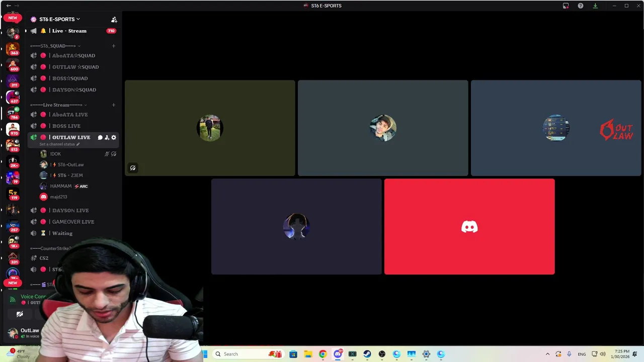Open Microsoft Store from the taskbar
The height and width of the screenshot is (362, 644).
293,354
